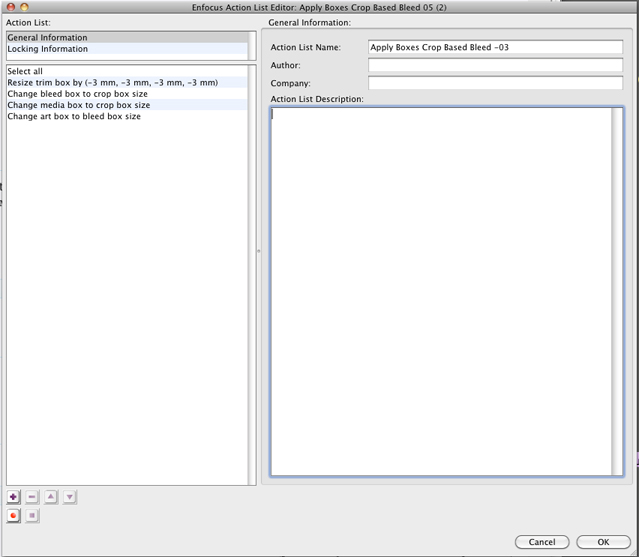Close the editor with red window button
This screenshot has width=639, height=557.
coord(11,7)
